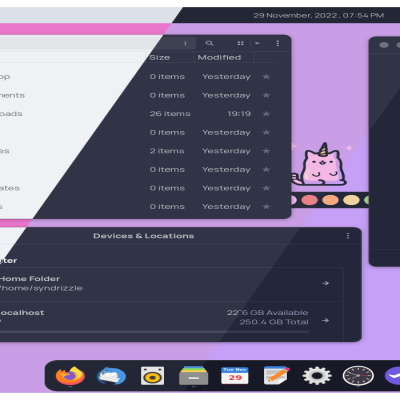Star the folder showing 26 items

pos(266,114)
